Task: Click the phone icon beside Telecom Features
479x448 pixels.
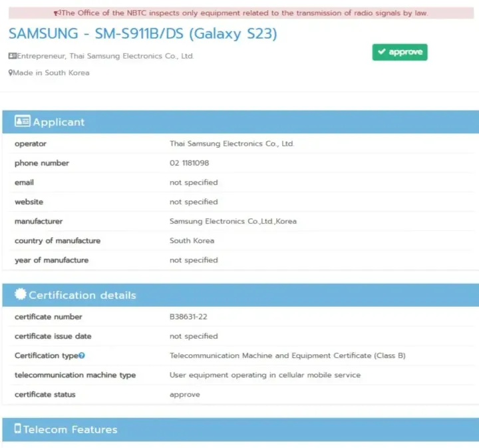Action: point(18,429)
